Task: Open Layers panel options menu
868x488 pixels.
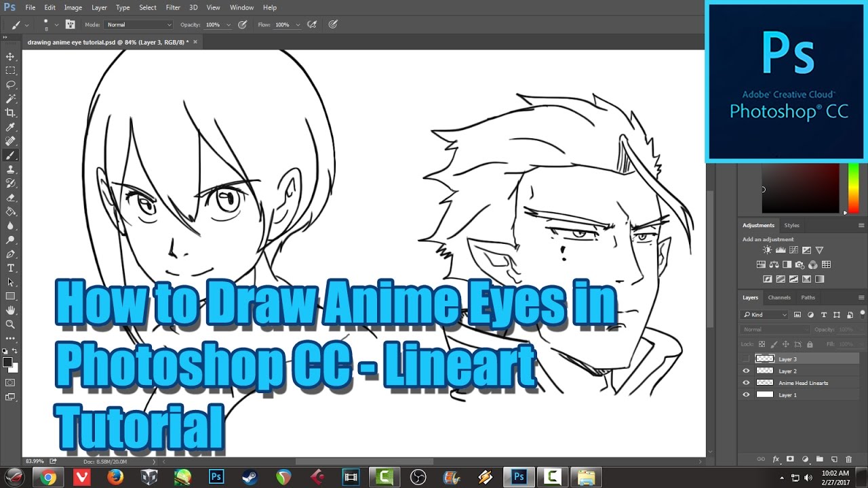Action: 861,298
